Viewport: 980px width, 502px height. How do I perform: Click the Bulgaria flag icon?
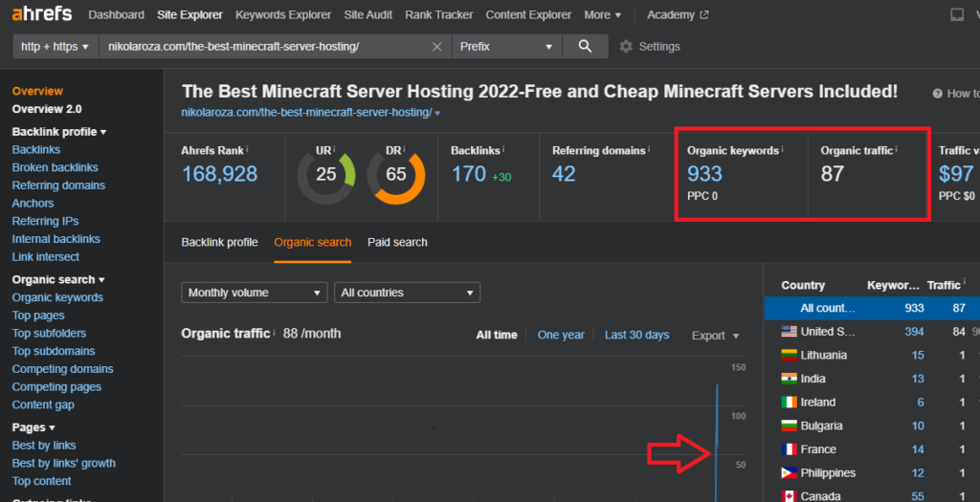[789, 426]
